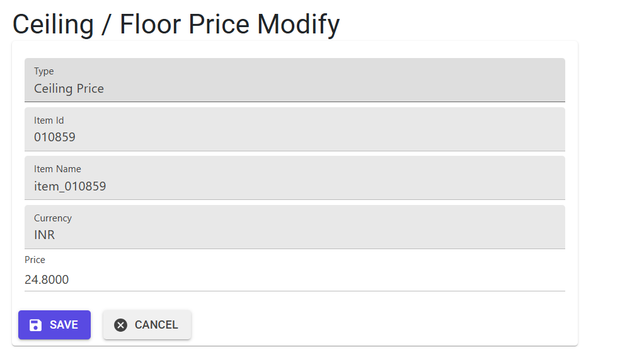Viewport: 644px width, 357px height.
Task: Click the INR currency value
Action: [44, 235]
